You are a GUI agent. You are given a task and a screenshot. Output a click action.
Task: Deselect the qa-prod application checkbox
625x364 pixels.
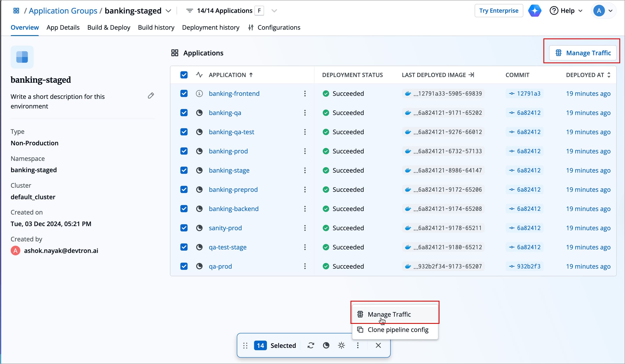(184, 266)
